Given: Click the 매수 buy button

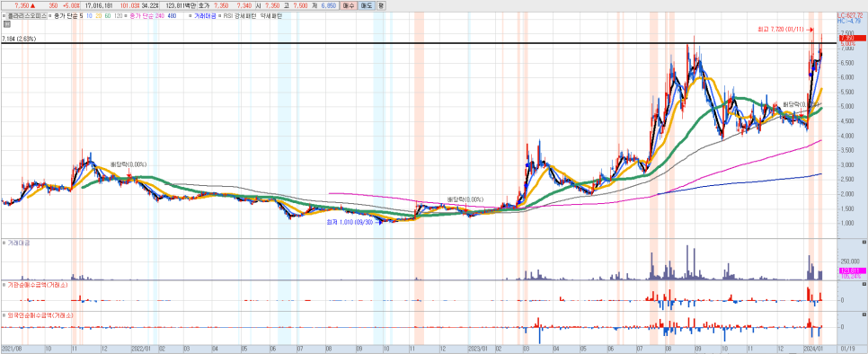Looking at the screenshot, I should pyautogui.click(x=349, y=5).
